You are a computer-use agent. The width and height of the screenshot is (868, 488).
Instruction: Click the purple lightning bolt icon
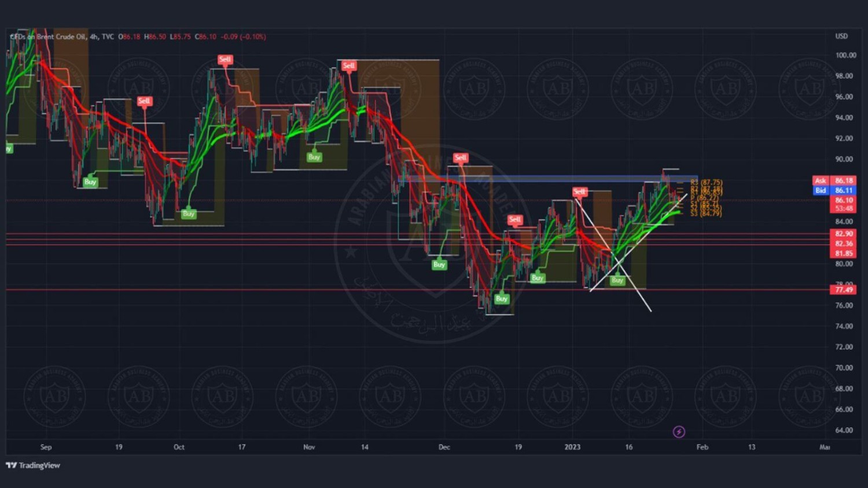[679, 432]
